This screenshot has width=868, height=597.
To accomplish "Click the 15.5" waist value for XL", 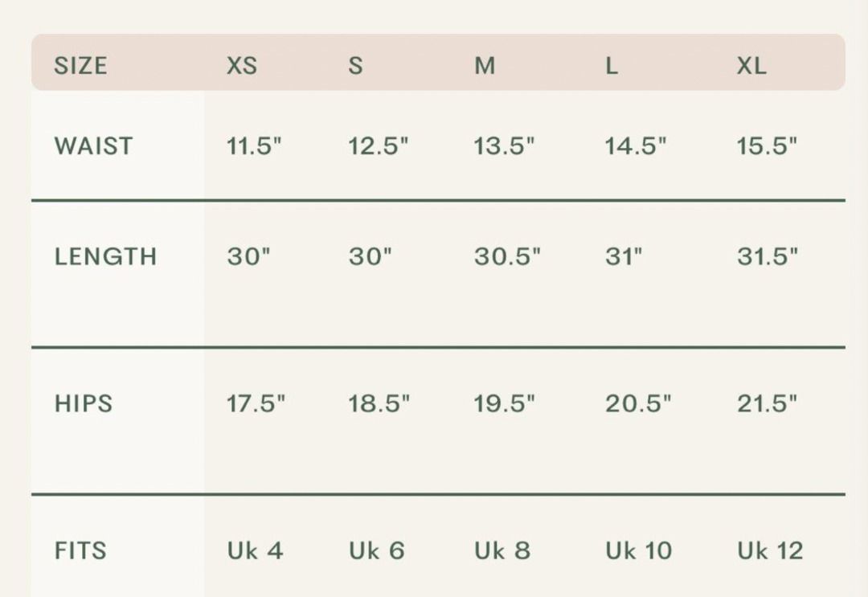I will click(767, 146).
